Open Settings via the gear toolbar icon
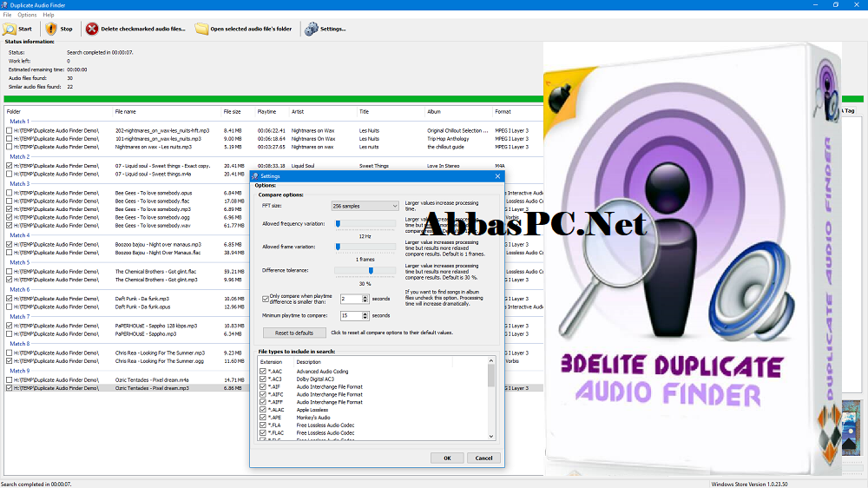Screen dimensions: 868x488 (x=311, y=29)
